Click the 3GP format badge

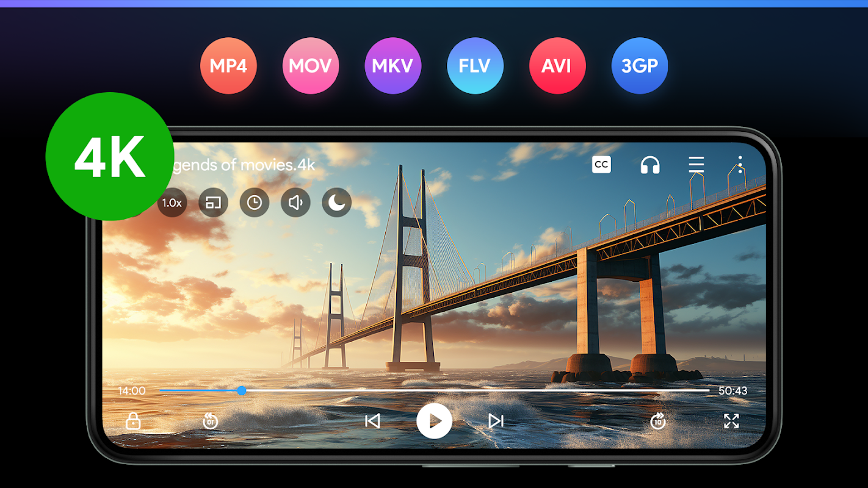pyautogui.click(x=639, y=66)
